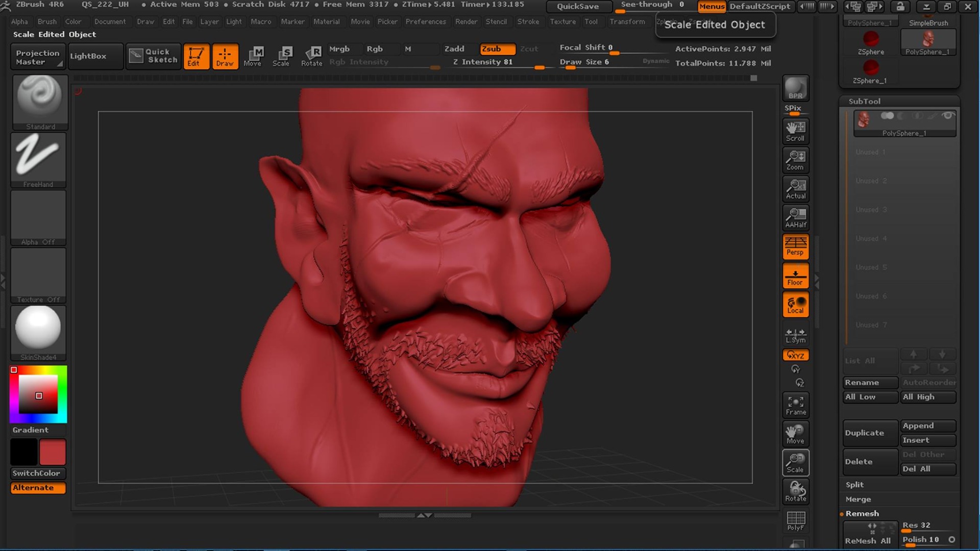Disable the Floor grid toggle
This screenshot has width=980, height=551.
pos(795,276)
